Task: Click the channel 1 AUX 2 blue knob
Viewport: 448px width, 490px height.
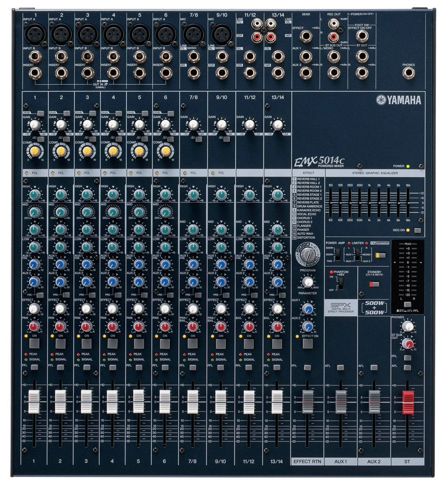Action: tap(34, 282)
